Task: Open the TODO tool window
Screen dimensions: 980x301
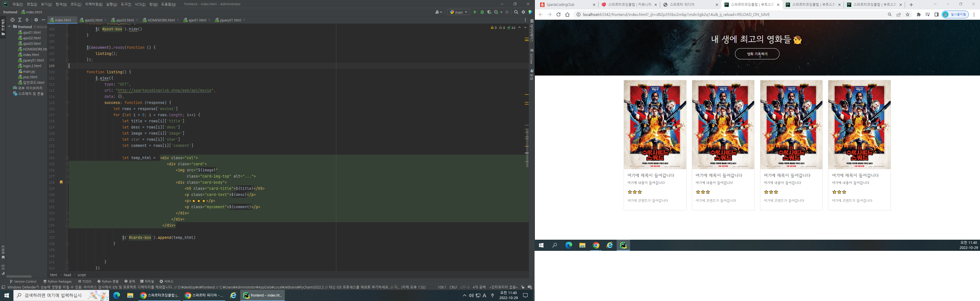Action: [85, 281]
